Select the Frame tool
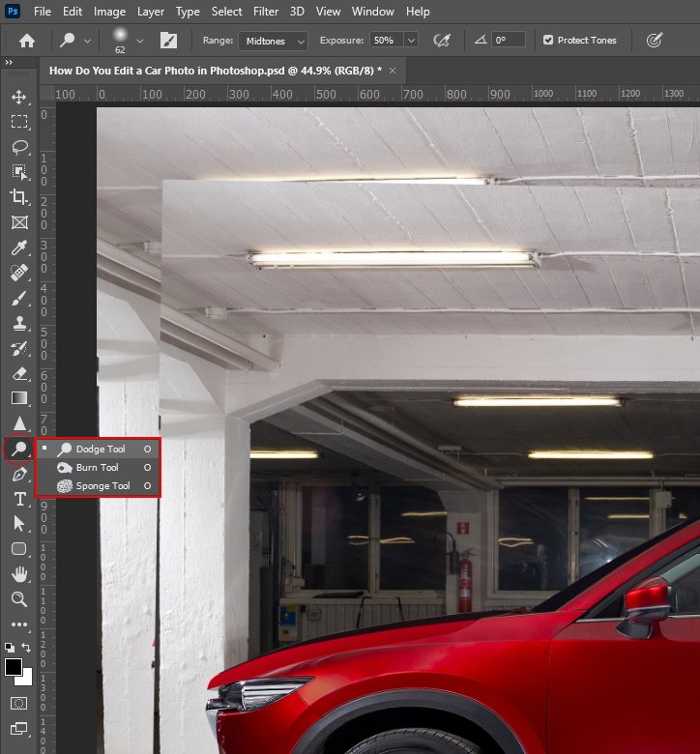Image resolution: width=700 pixels, height=754 pixels. [x=19, y=222]
